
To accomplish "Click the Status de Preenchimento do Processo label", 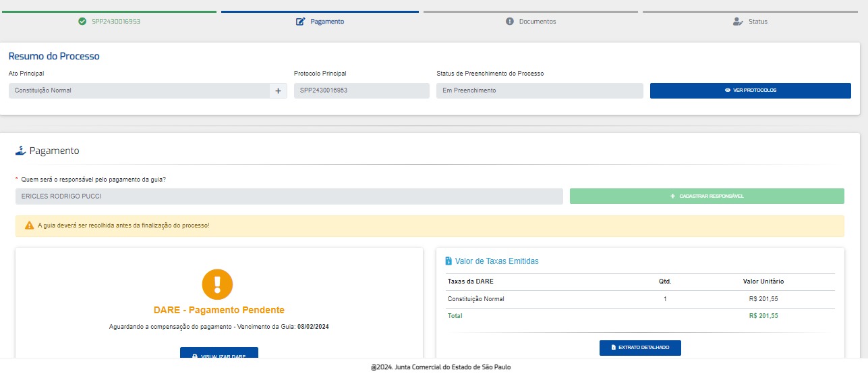I will pyautogui.click(x=490, y=73).
